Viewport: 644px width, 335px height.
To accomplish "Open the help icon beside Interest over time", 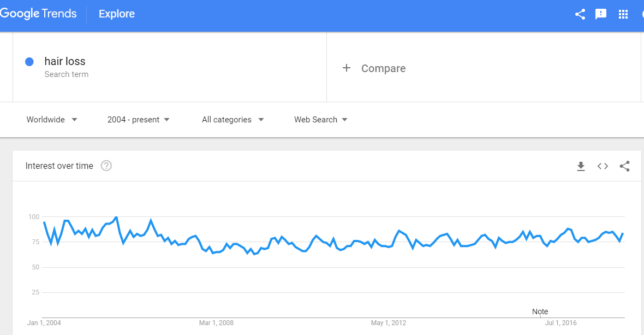I will [x=106, y=166].
